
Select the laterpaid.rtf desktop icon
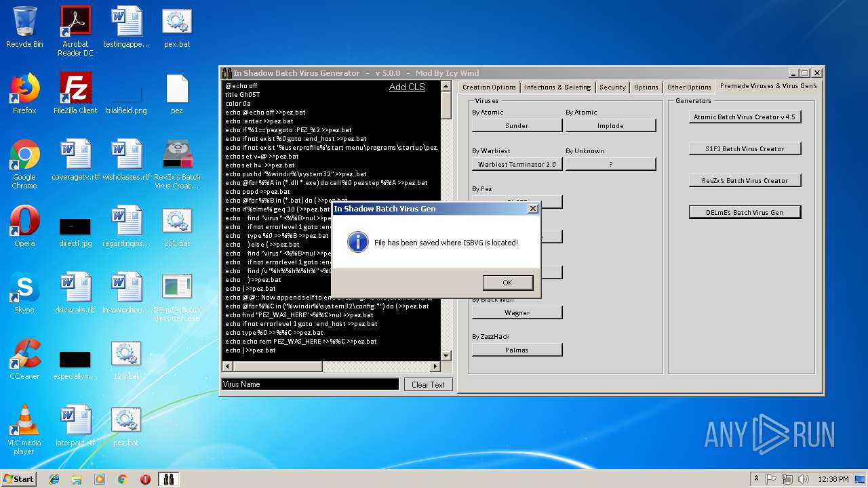[75, 426]
